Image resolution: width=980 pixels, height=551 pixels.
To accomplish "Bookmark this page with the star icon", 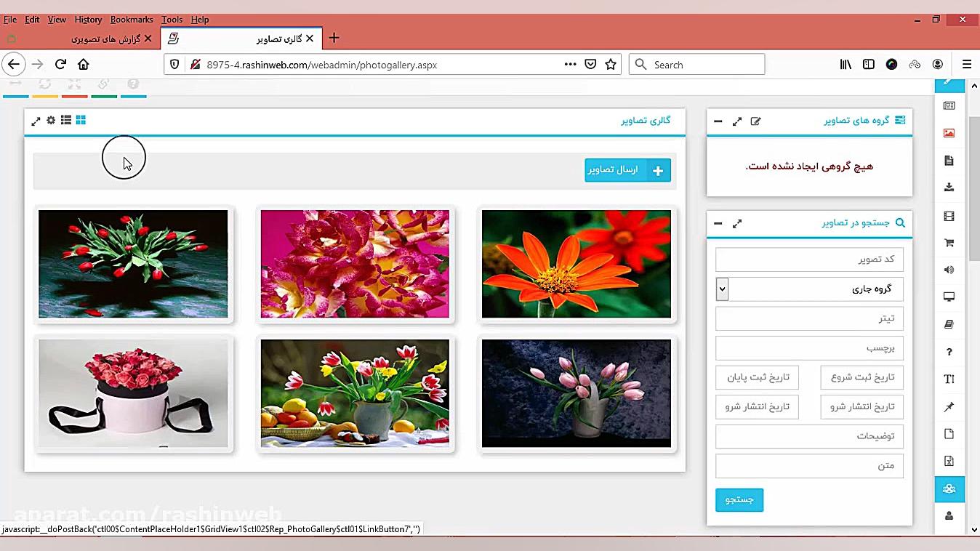I will 611,65.
